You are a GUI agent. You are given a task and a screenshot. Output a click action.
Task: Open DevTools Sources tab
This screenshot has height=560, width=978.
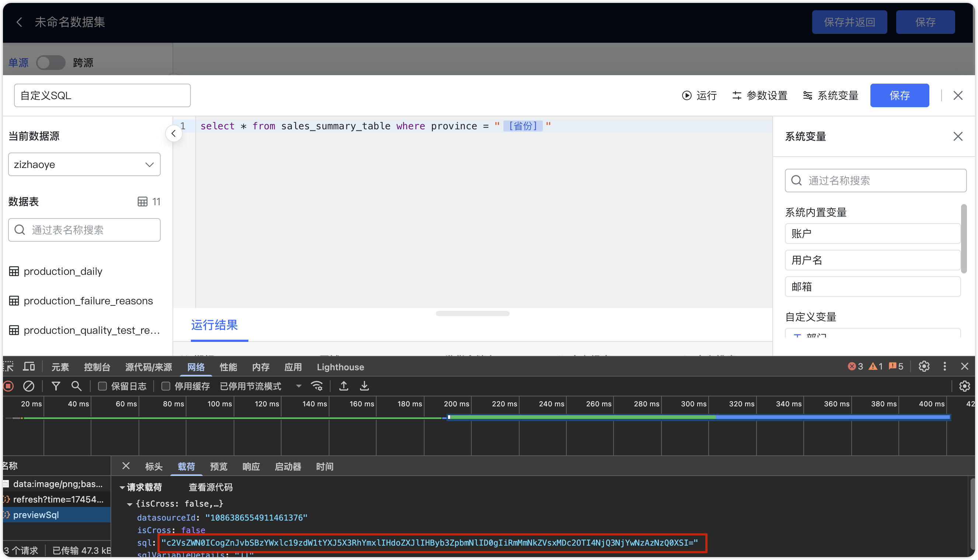tap(149, 367)
